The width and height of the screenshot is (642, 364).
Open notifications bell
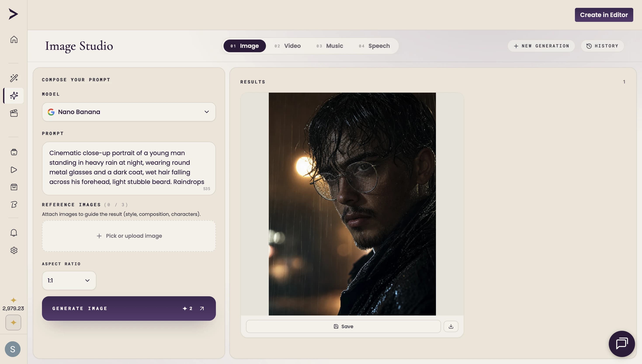(14, 233)
